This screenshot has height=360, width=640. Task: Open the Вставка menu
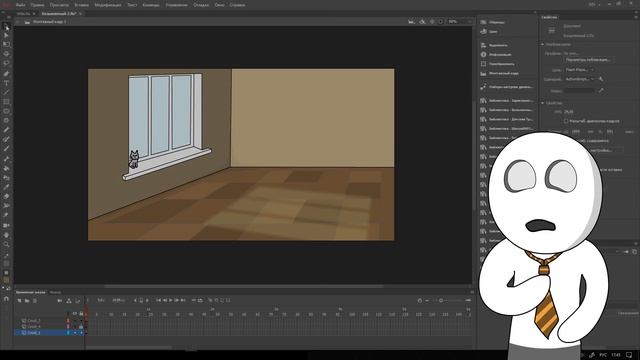pyautogui.click(x=82, y=5)
